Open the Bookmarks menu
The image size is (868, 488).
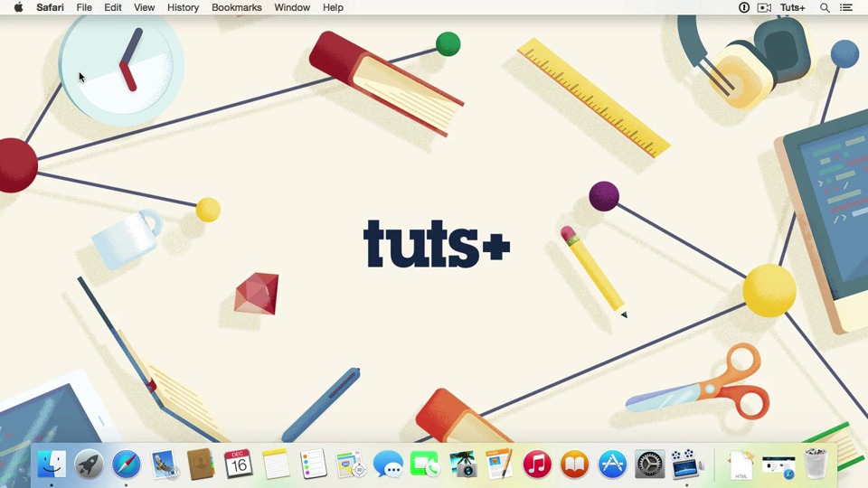click(236, 7)
